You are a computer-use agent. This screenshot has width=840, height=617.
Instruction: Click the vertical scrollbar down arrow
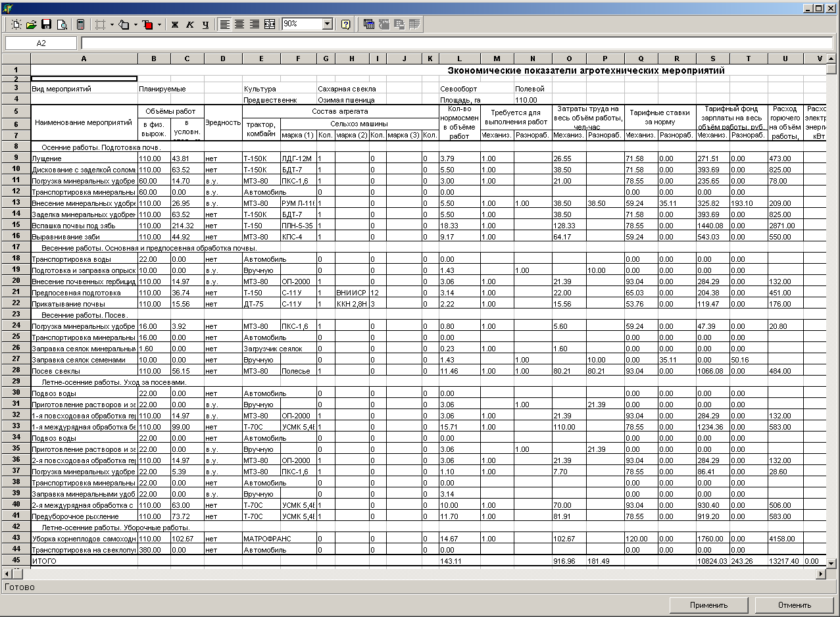point(831,563)
